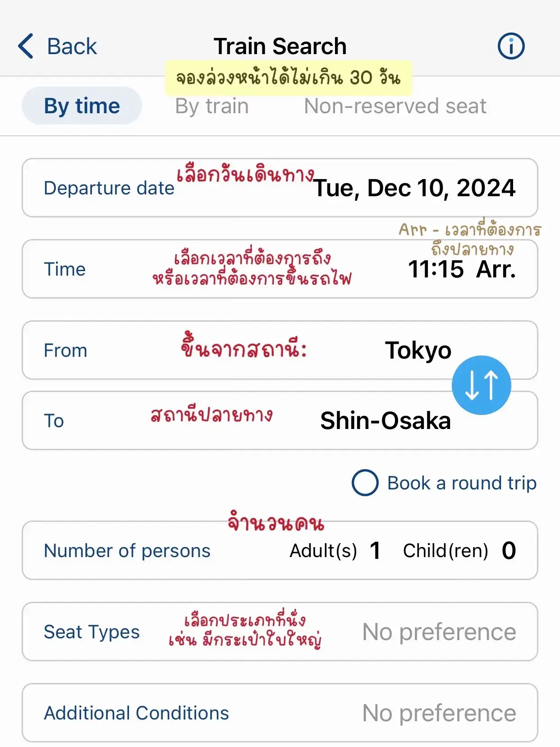Switch to the By train tab
Viewport: 560px width, 747px height.
(212, 106)
